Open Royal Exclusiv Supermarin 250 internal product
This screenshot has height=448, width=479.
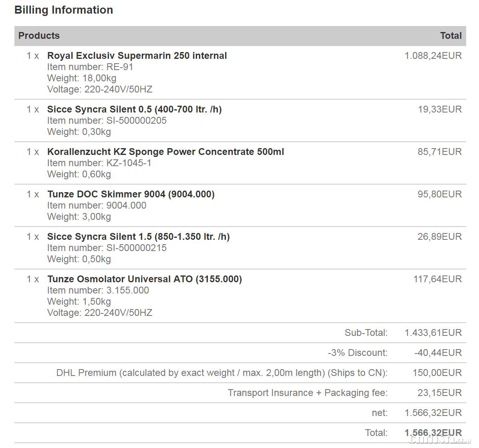click(x=137, y=56)
